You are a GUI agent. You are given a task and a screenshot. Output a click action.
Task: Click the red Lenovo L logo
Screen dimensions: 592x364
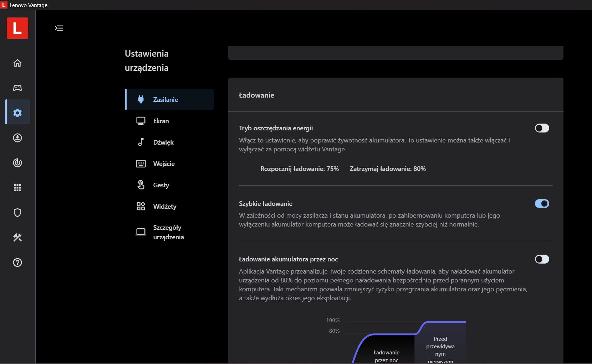pyautogui.click(x=17, y=28)
